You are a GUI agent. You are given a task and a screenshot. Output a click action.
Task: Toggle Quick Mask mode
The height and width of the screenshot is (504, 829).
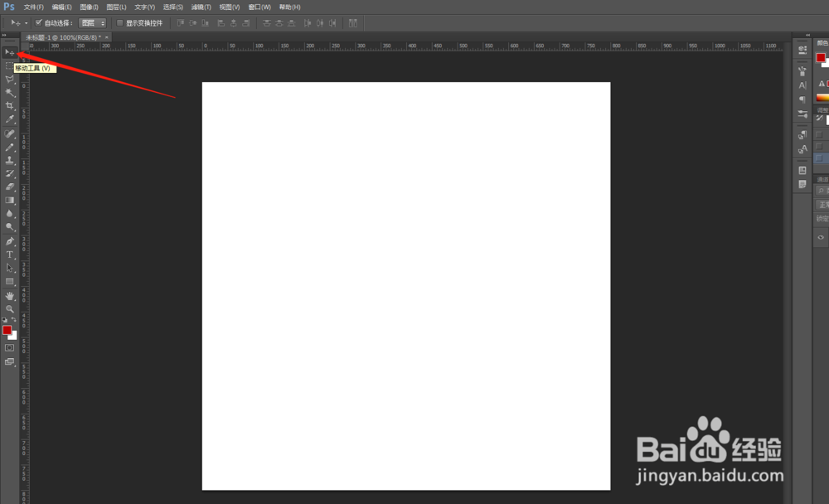[9, 347]
